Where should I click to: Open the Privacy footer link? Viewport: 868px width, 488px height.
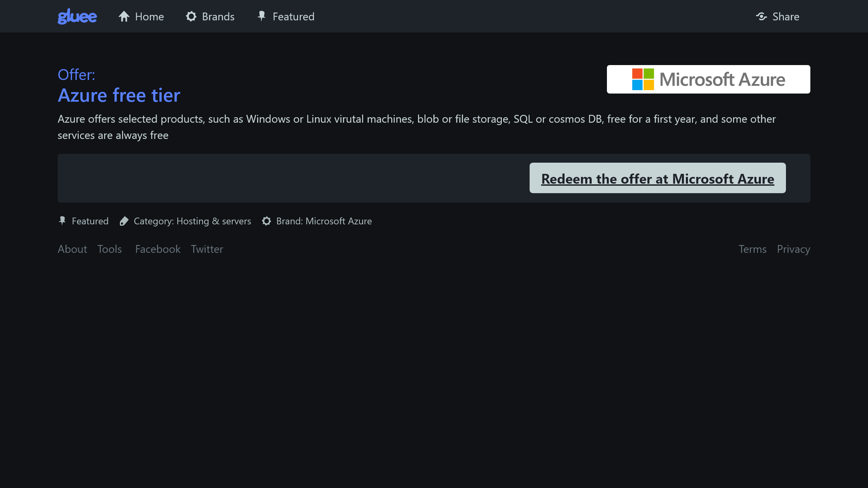coord(793,249)
